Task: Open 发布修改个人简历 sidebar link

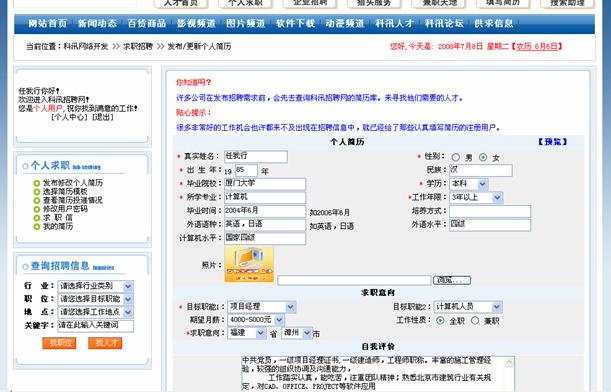Action: [x=73, y=183]
